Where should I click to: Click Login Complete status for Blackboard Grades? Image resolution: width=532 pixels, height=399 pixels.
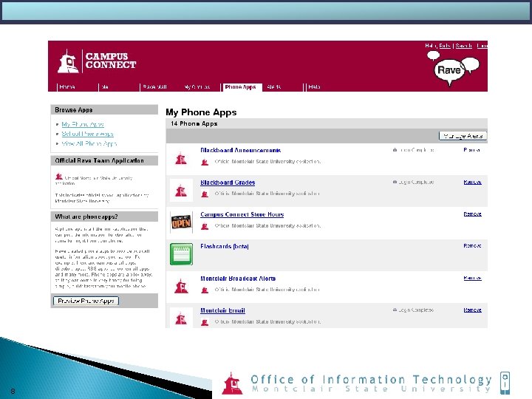416,183
